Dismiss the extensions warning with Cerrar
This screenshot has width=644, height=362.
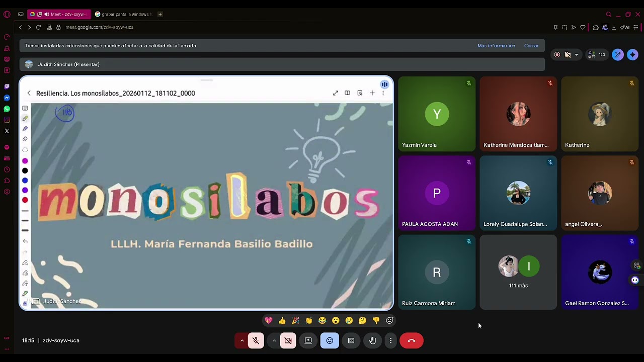tap(531, 46)
